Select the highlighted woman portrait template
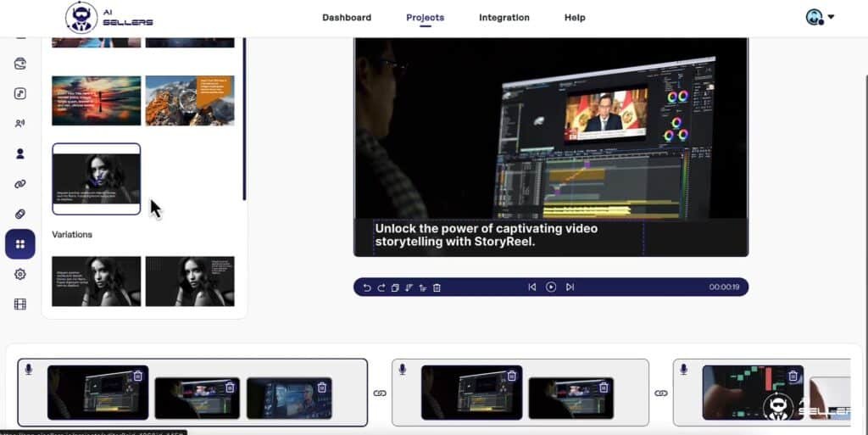Image resolution: width=868 pixels, height=435 pixels. (x=97, y=179)
